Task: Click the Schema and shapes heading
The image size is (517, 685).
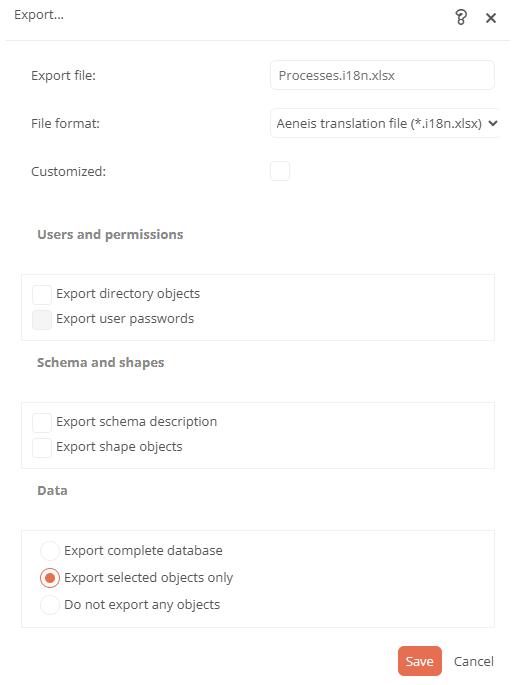Action: pyautogui.click(x=101, y=363)
